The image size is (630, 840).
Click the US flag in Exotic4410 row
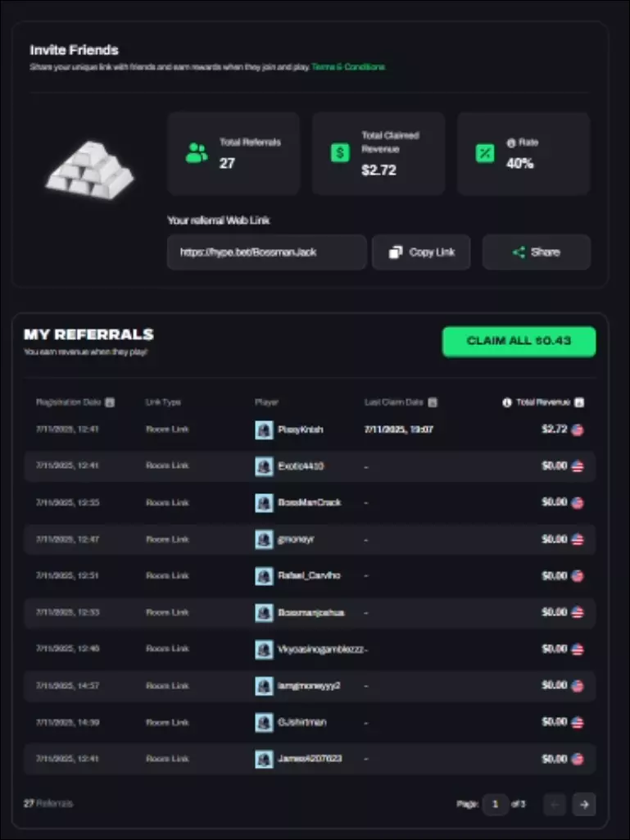click(x=577, y=466)
